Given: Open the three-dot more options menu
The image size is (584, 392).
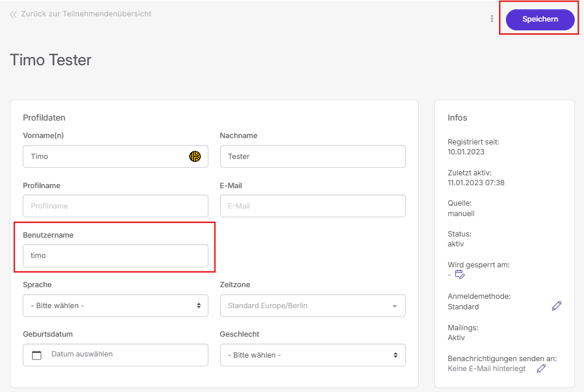Looking at the screenshot, I should (491, 19).
